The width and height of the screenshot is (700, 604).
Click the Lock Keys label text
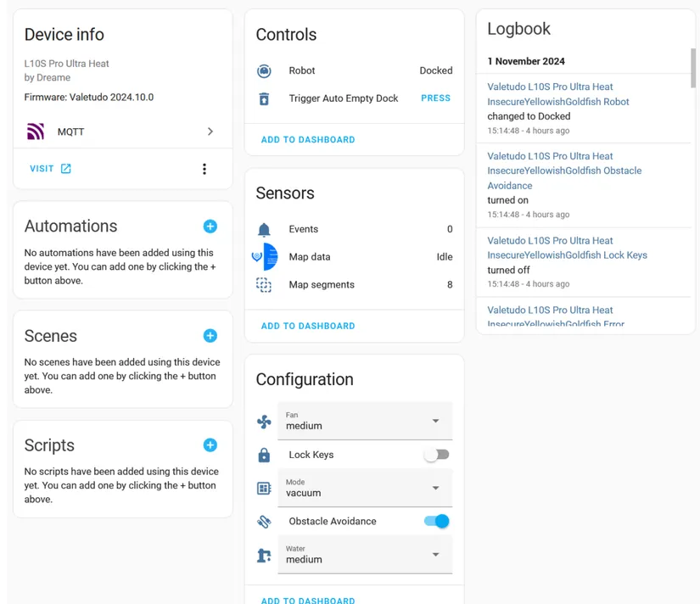(x=311, y=455)
